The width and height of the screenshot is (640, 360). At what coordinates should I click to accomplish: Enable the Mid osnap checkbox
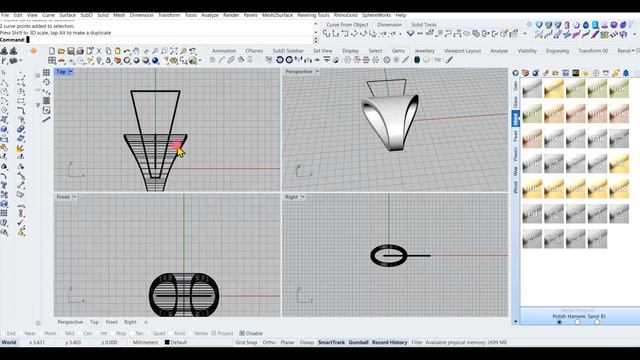point(61,333)
